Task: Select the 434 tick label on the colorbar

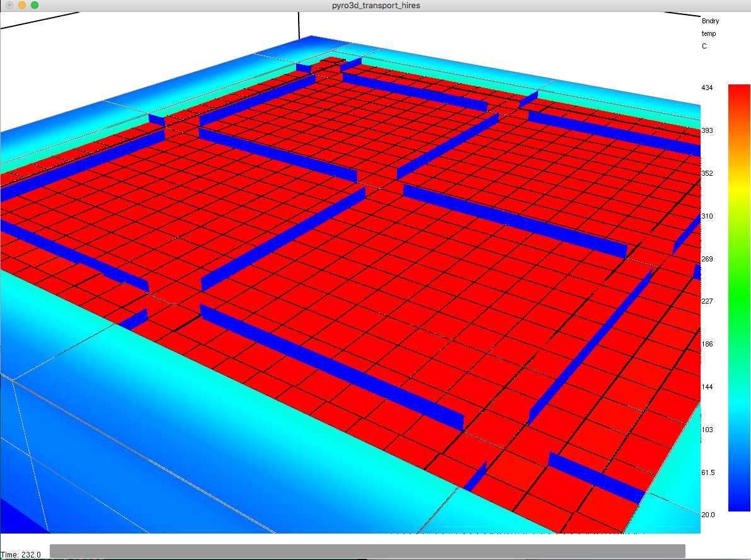Action: click(707, 88)
